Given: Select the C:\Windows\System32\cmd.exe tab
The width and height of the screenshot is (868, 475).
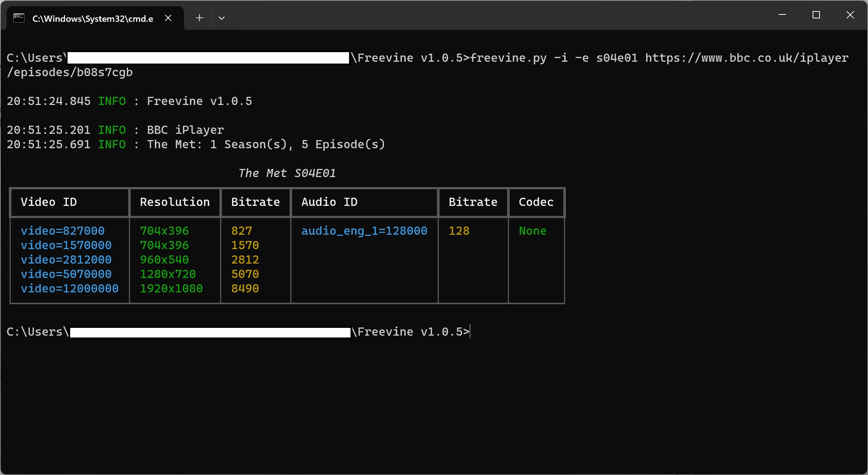Looking at the screenshot, I should pyautogui.click(x=92, y=18).
